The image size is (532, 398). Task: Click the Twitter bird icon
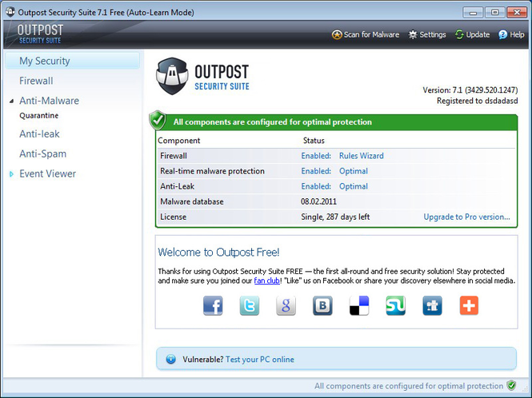click(x=250, y=305)
